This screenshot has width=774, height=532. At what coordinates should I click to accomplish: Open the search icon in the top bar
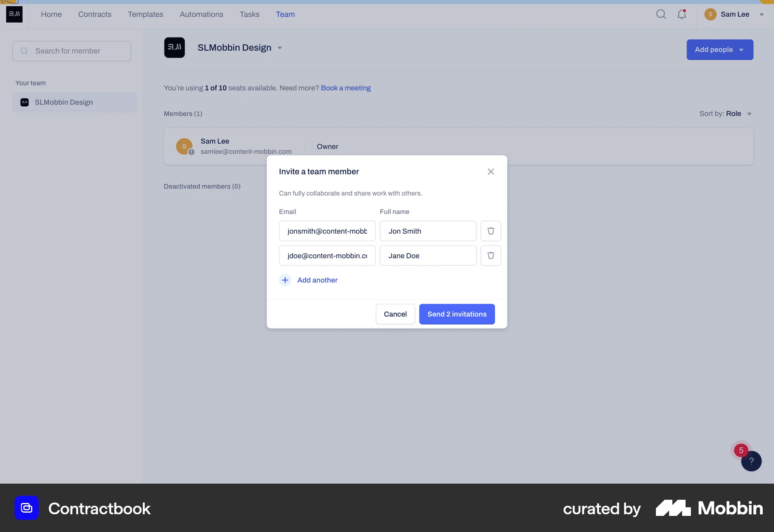click(661, 14)
